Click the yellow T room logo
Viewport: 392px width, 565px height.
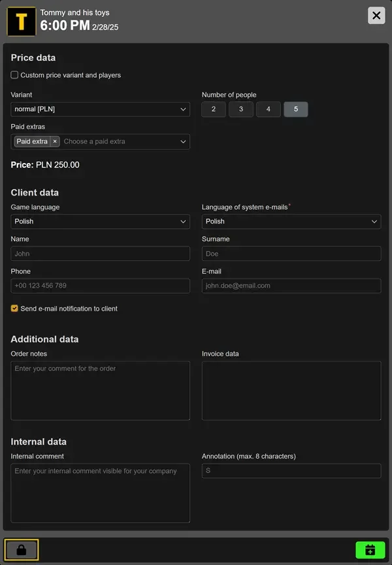point(22,22)
